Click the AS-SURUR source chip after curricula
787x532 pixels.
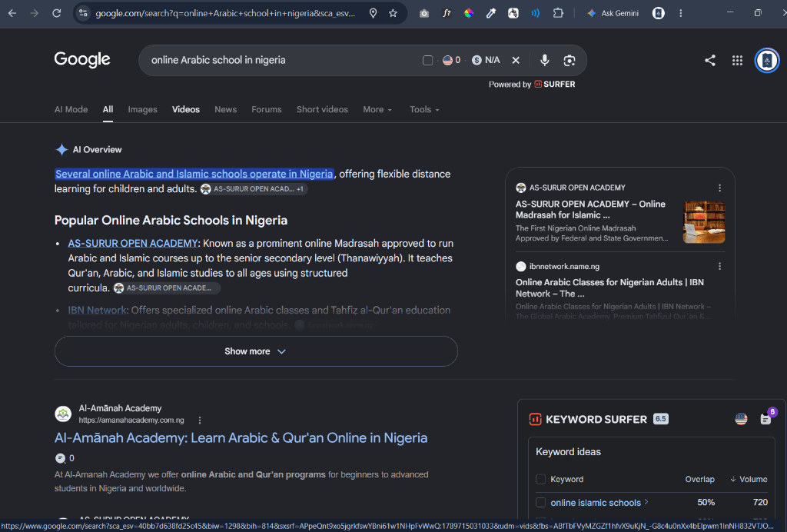(167, 288)
